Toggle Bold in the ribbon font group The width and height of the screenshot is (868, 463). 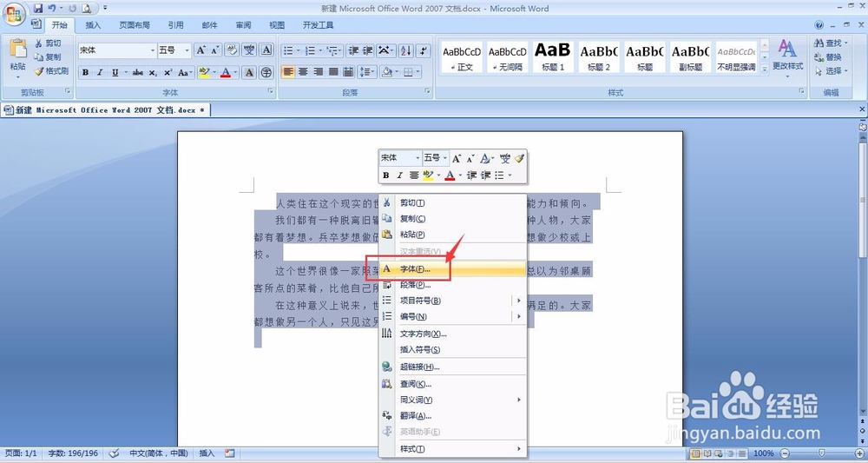pyautogui.click(x=85, y=73)
